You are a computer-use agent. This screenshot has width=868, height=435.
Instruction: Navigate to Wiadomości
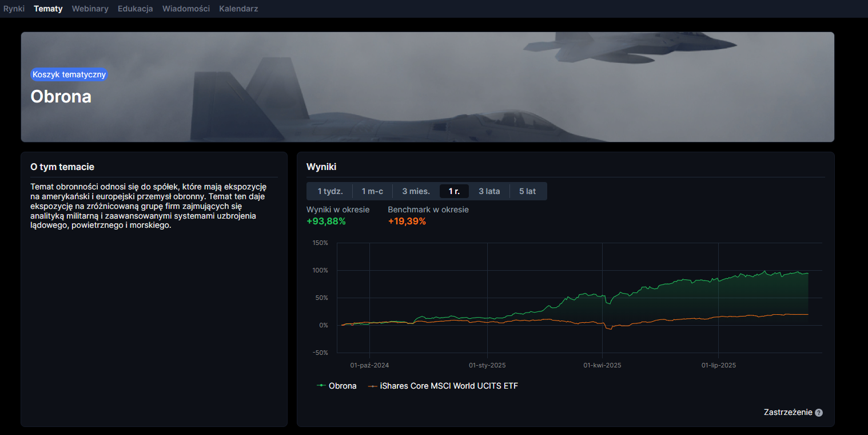click(x=186, y=9)
